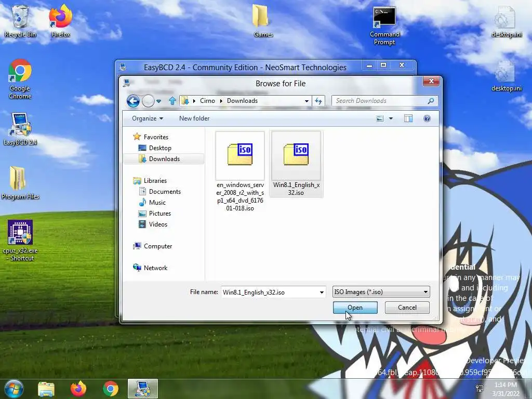Open the Command Prompt desktop shortcut
Screen dimensions: 532x399
pyautogui.click(x=384, y=26)
